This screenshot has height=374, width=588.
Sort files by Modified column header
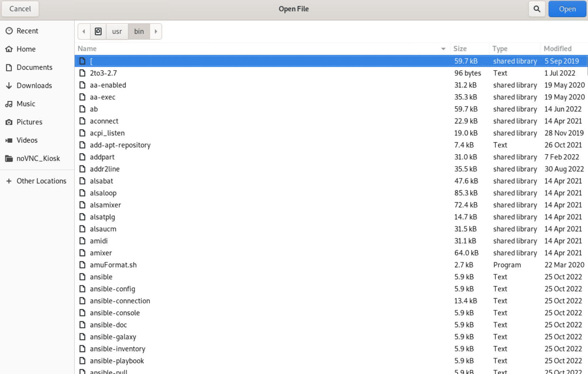[557, 49]
